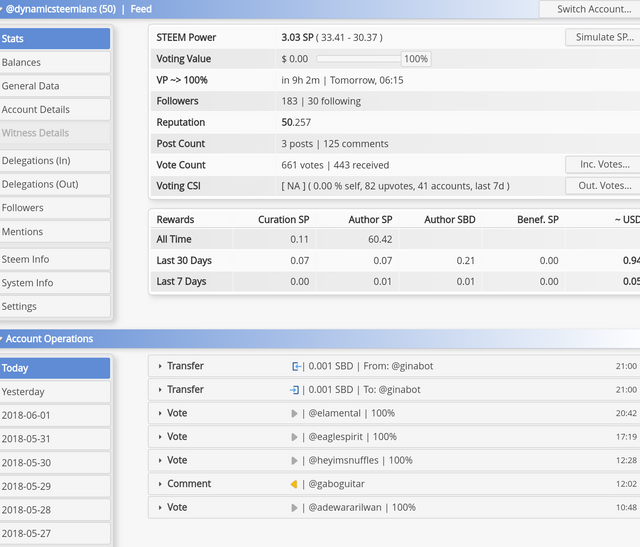640x547 pixels.
Task: Select Today in Account Operations
Action: click(x=55, y=368)
